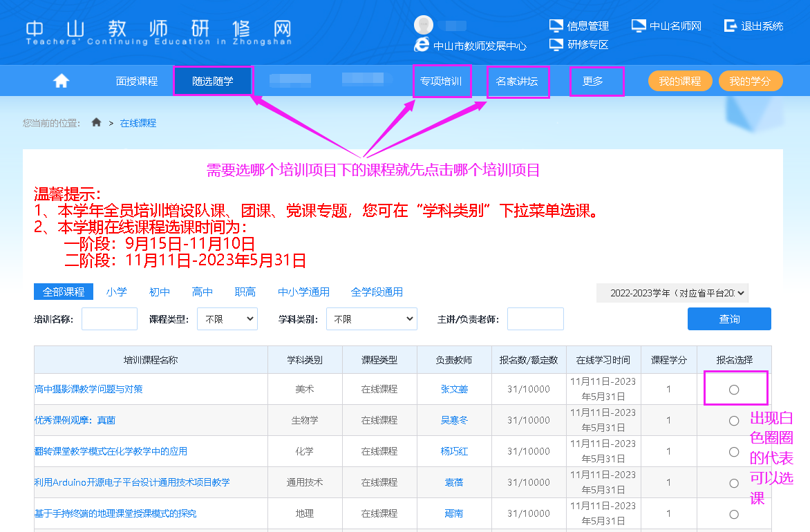This screenshot has width=810, height=532.
Task: Open teacher 吴寒冬 link
Action: coord(454,421)
